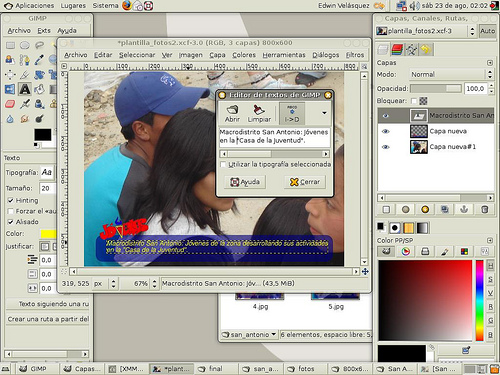Open the navigation cross icon in image window
Screen dimensions: 500x375
(x=365, y=272)
